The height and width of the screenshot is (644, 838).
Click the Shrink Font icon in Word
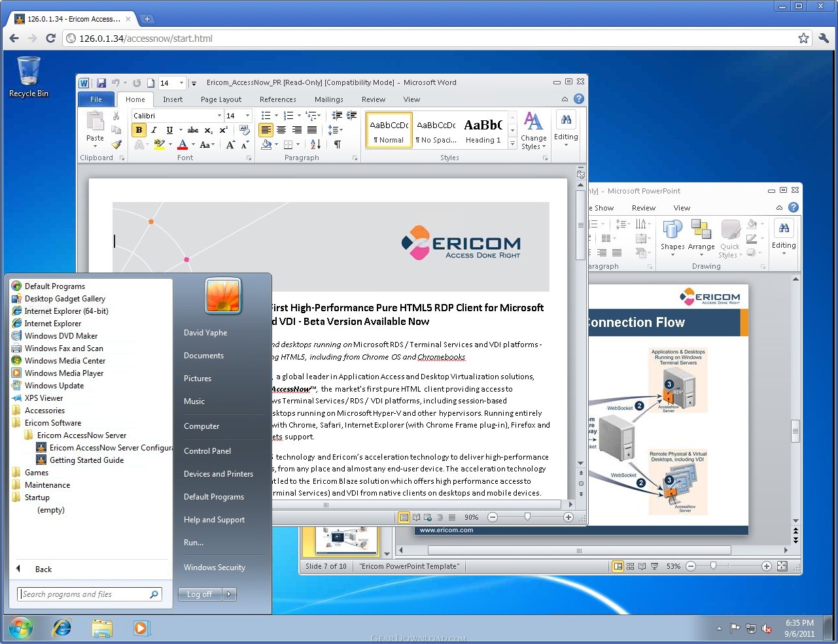point(245,145)
